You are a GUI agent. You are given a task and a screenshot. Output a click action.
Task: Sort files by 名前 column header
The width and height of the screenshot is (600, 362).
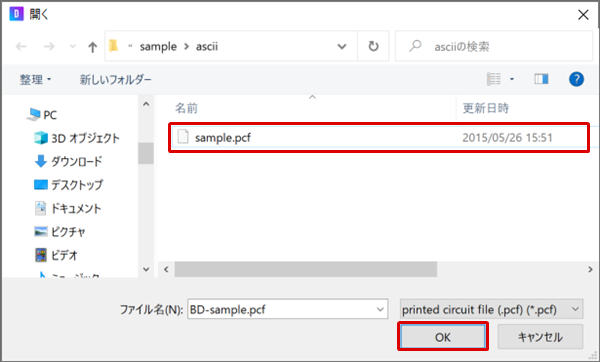click(x=186, y=108)
